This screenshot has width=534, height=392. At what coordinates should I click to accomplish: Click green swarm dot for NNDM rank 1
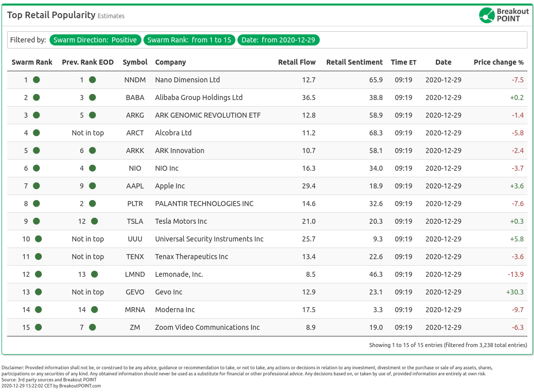tap(36, 80)
